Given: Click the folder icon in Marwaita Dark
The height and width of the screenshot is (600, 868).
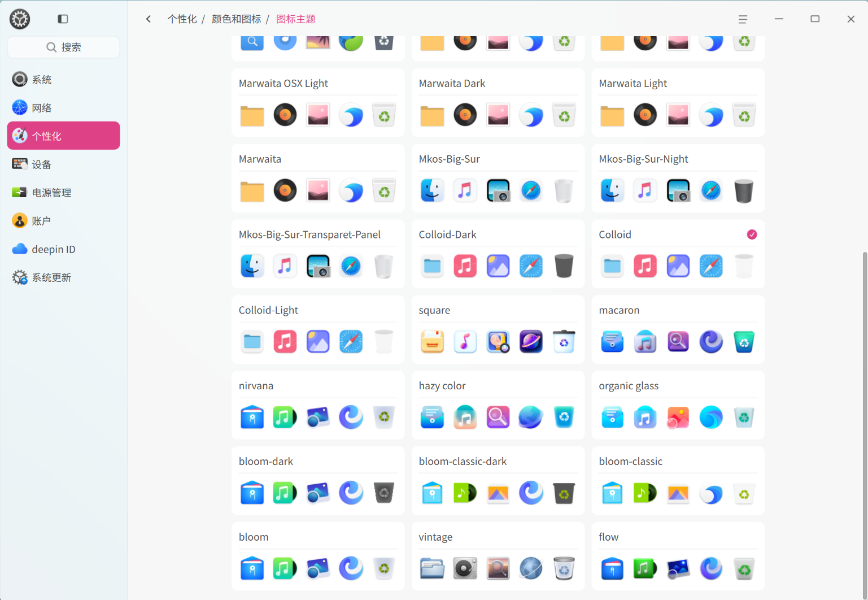Looking at the screenshot, I should pos(432,116).
